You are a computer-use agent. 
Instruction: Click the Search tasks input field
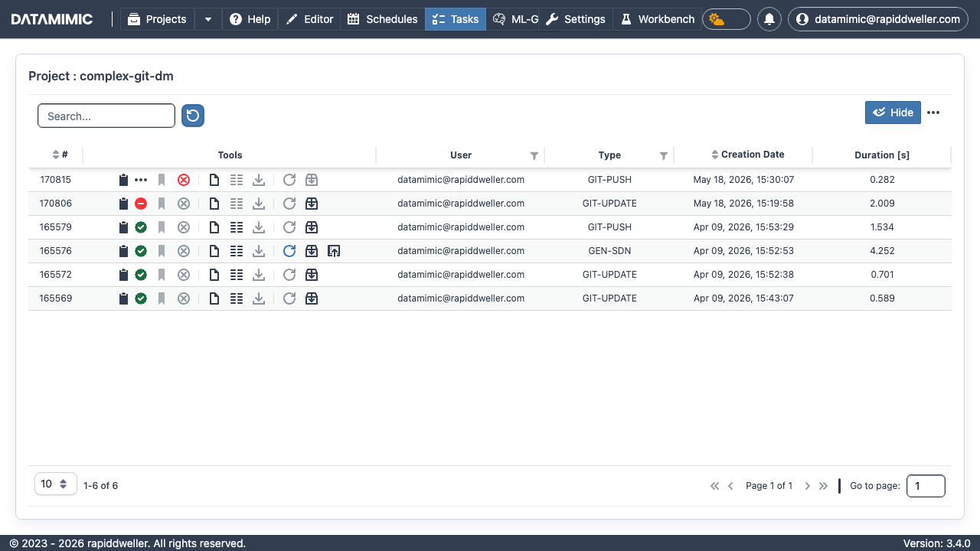tap(106, 116)
